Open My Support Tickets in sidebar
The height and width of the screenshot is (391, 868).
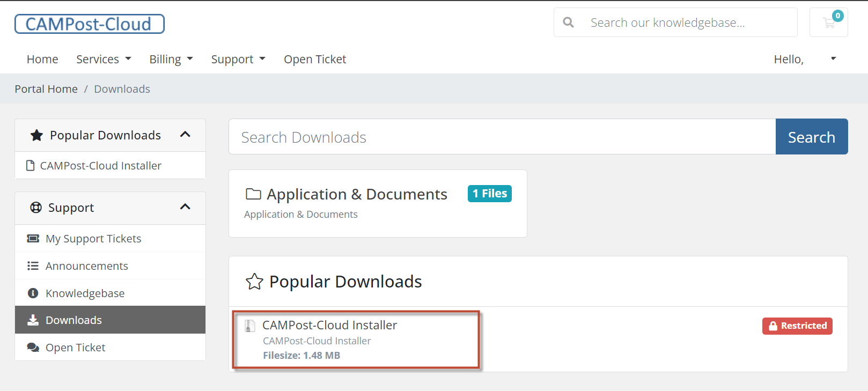[x=110, y=239]
